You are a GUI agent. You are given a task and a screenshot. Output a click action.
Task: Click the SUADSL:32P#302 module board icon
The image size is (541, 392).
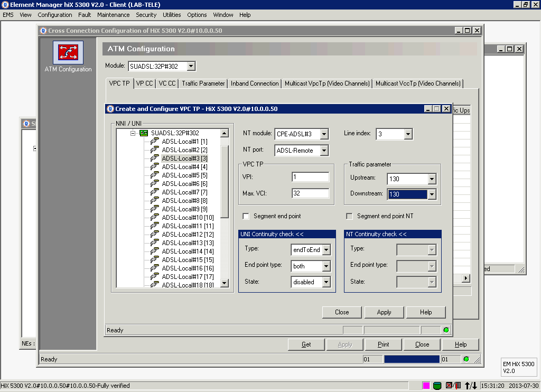click(x=144, y=133)
